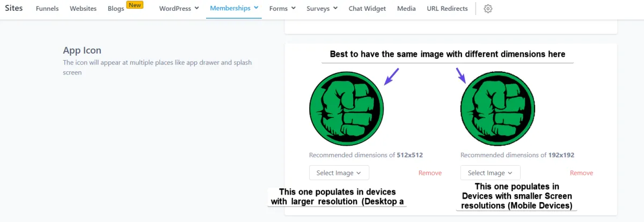Screen dimensions: 644x222
Task: Expand the Memberships dropdown chevron
Action: point(255,8)
